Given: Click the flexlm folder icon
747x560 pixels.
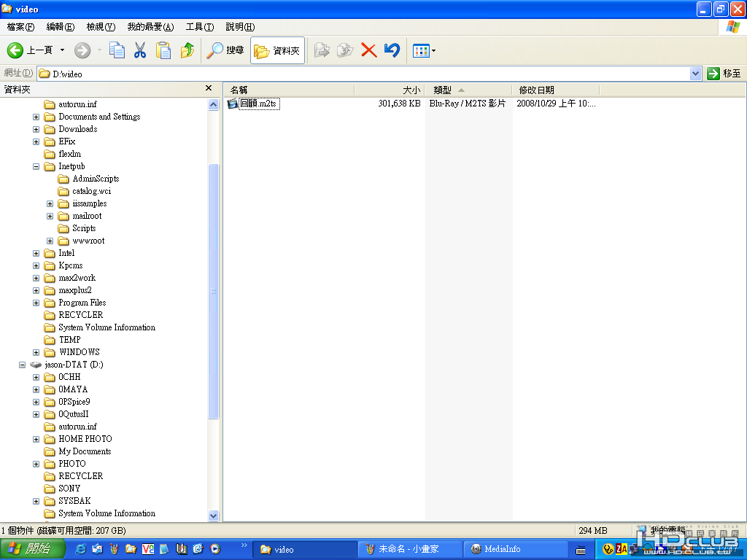Looking at the screenshot, I should point(50,154).
